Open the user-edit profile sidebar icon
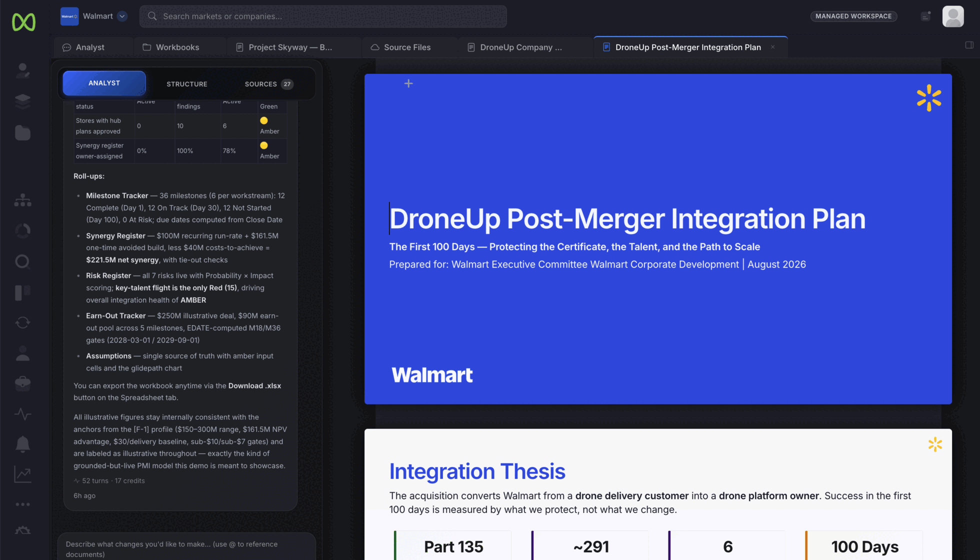 coord(22,70)
